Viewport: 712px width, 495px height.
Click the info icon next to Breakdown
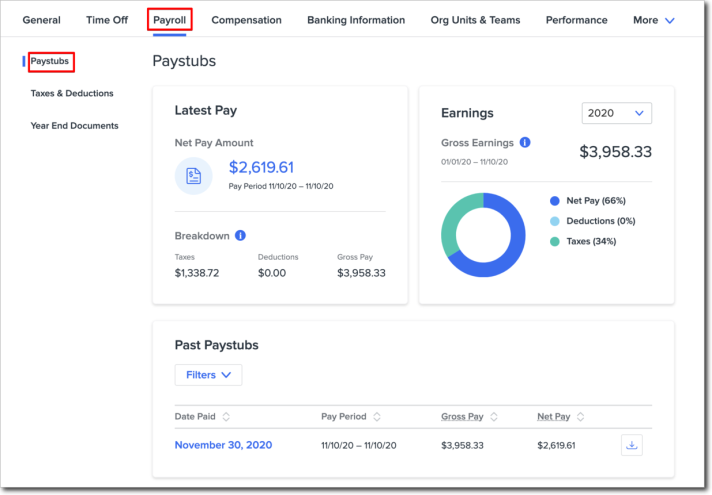240,235
